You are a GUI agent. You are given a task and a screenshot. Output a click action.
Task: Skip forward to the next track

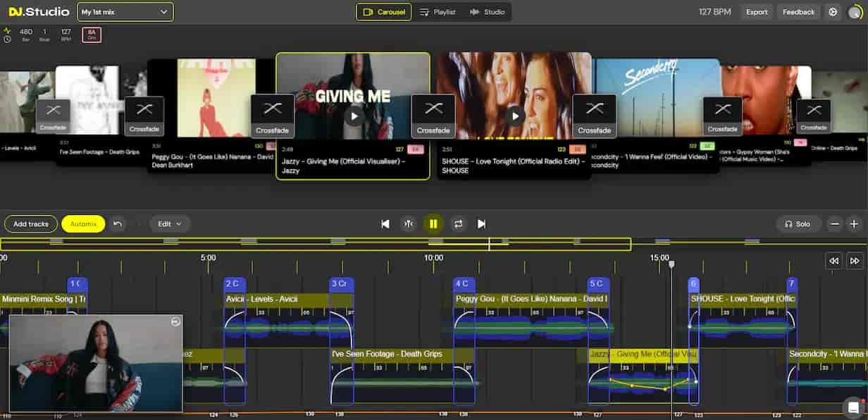482,223
